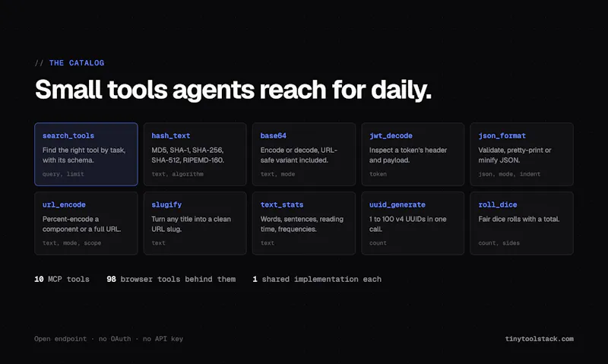Open the uuid_generate tool card
Image resolution: width=608 pixels, height=364 pixels.
pos(413,223)
